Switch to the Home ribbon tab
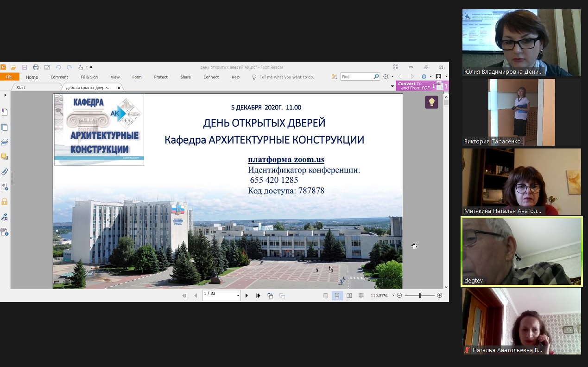588x367 pixels. 32,77
